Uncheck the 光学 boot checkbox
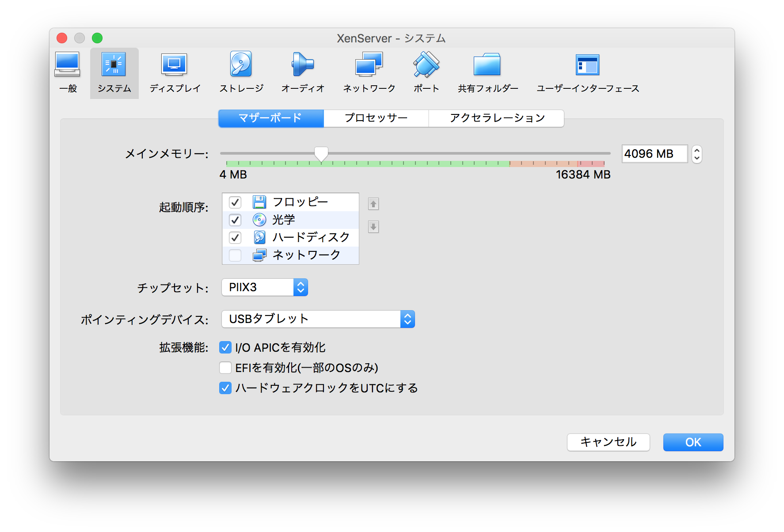This screenshot has height=532, width=784. point(235,220)
